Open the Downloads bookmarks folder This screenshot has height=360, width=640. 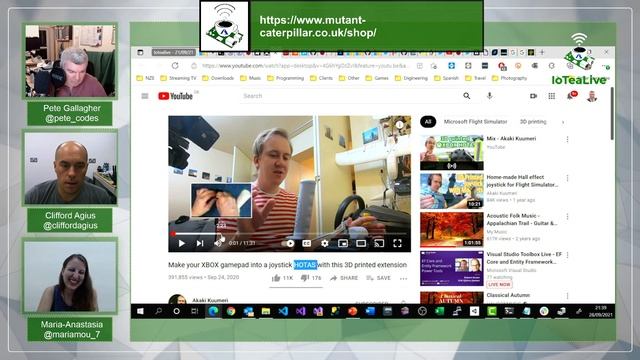point(218,78)
